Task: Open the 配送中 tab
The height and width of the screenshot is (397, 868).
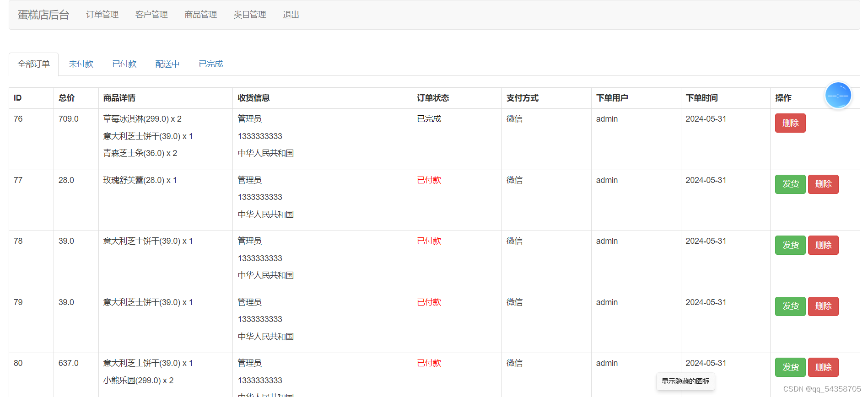Action: pyautogui.click(x=167, y=64)
